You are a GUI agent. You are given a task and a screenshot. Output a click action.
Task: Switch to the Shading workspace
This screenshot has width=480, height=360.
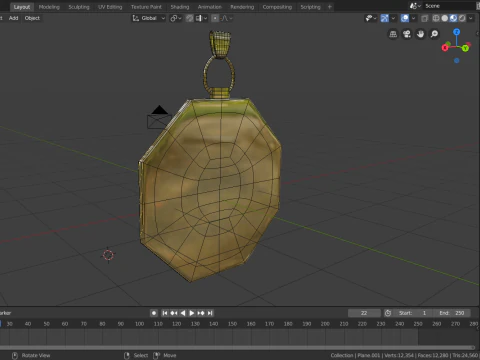pos(180,7)
